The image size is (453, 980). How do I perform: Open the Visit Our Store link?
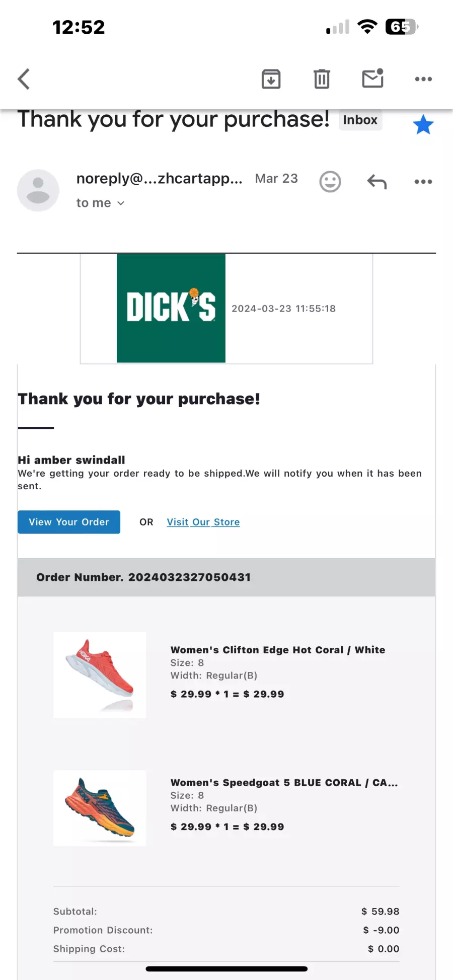(x=203, y=522)
